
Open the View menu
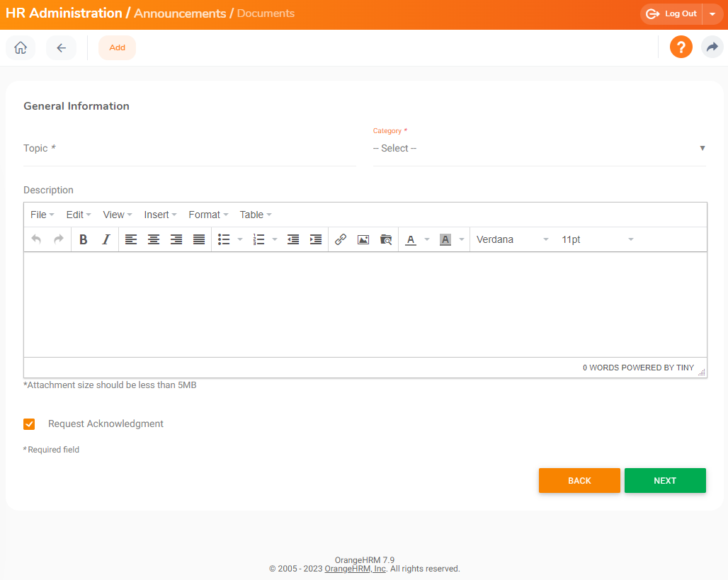pyautogui.click(x=118, y=215)
